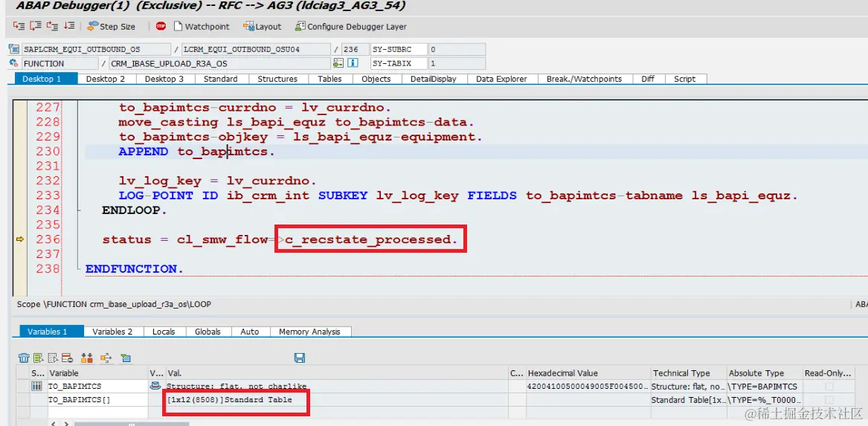
Task: Click the SY-SUBRC field
Action: [x=399, y=49]
